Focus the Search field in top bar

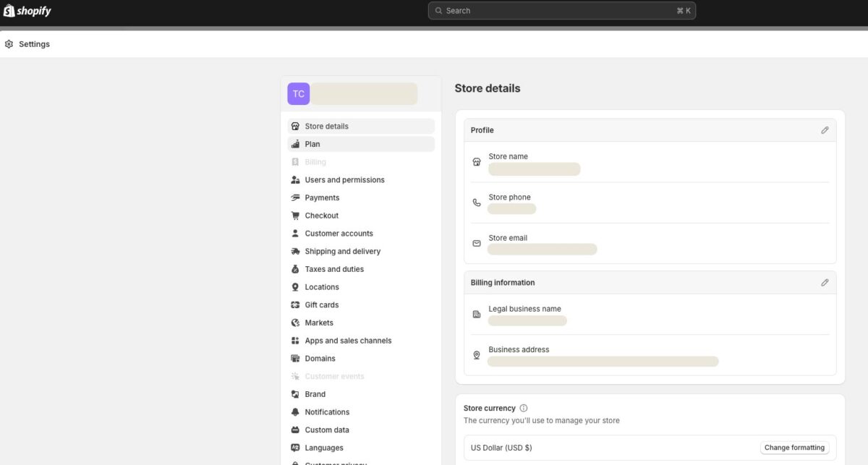coord(561,11)
